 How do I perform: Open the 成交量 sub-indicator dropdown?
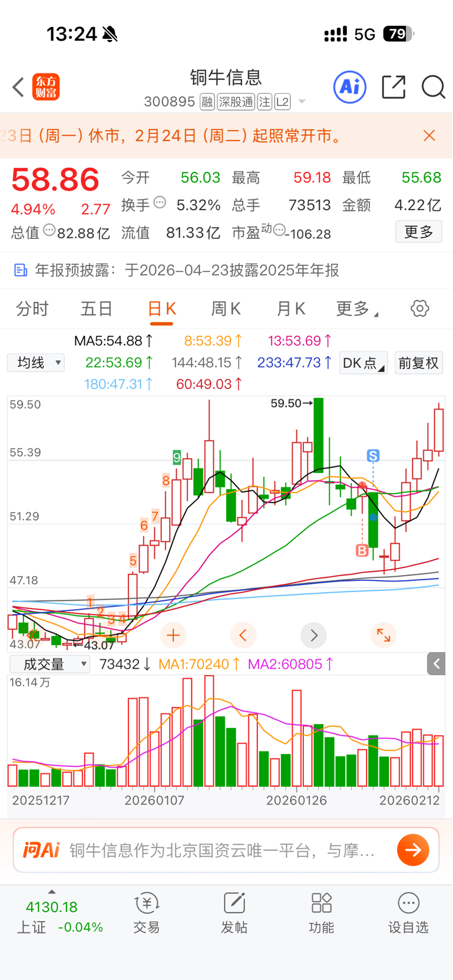[50, 665]
